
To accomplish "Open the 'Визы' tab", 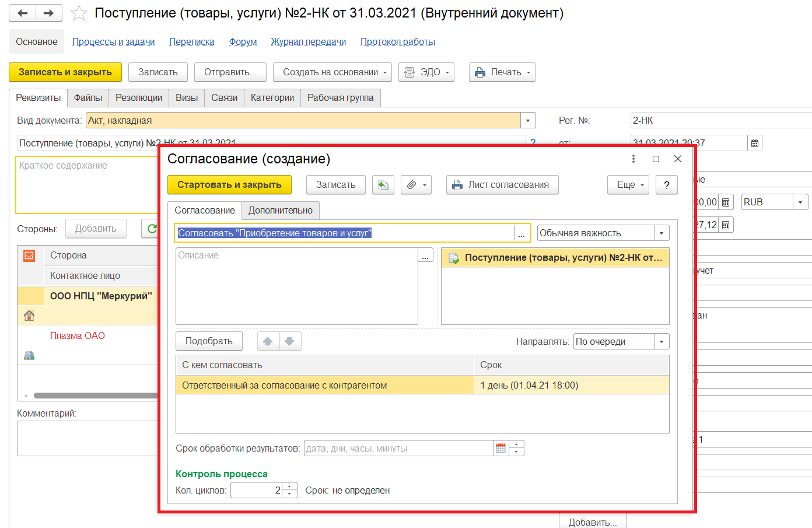I will tap(187, 98).
